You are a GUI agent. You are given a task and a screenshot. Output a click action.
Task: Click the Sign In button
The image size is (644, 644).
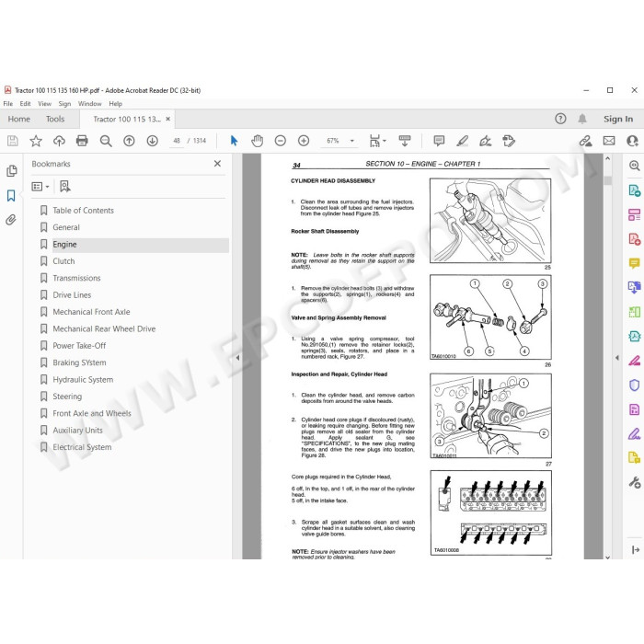pyautogui.click(x=618, y=119)
